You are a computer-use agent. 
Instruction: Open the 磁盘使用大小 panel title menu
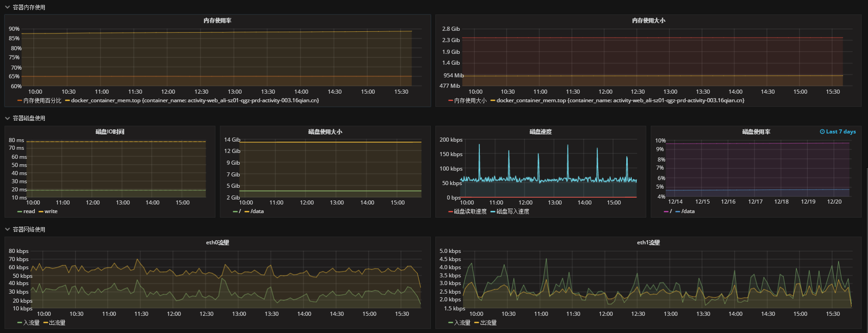(x=325, y=132)
